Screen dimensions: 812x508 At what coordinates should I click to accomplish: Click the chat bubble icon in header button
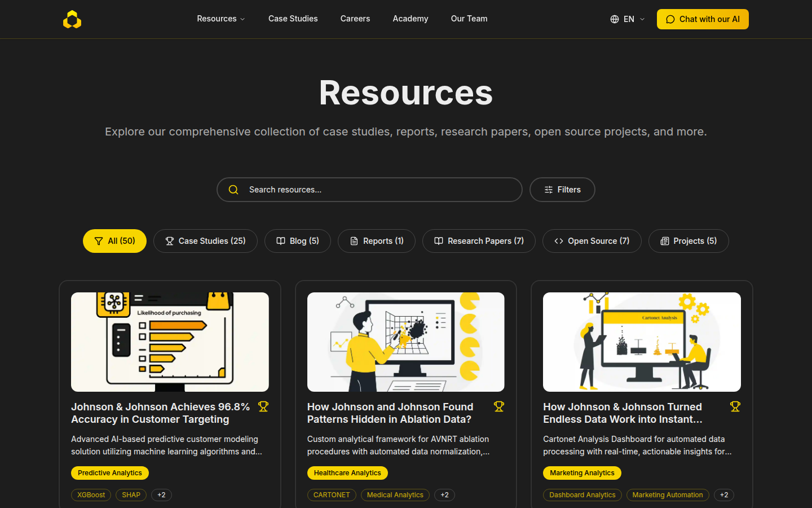[x=670, y=19]
